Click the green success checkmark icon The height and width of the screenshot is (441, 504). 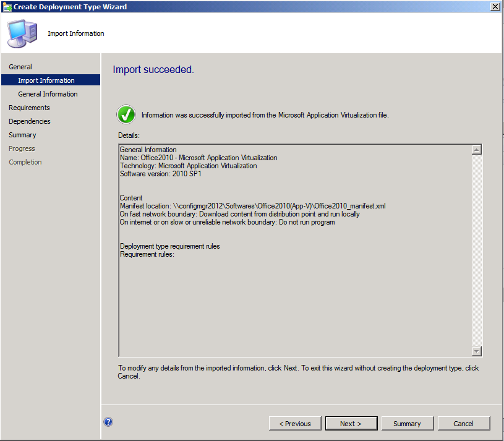126,114
